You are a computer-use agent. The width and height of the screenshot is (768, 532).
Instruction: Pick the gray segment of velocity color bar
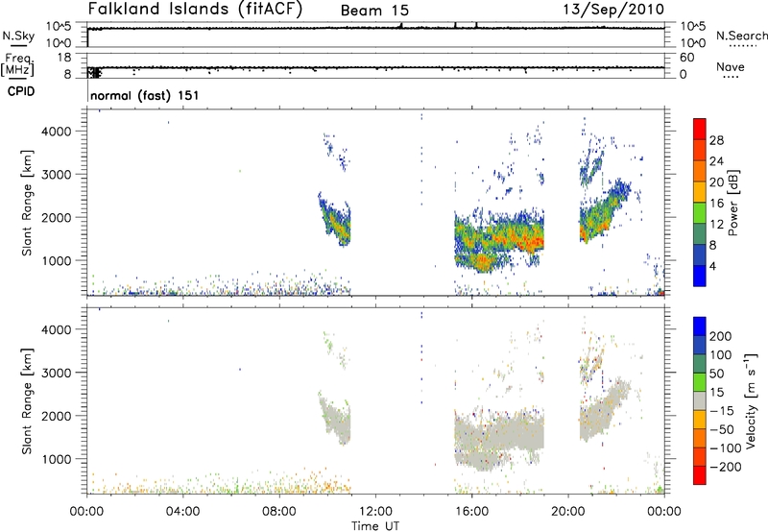click(700, 400)
